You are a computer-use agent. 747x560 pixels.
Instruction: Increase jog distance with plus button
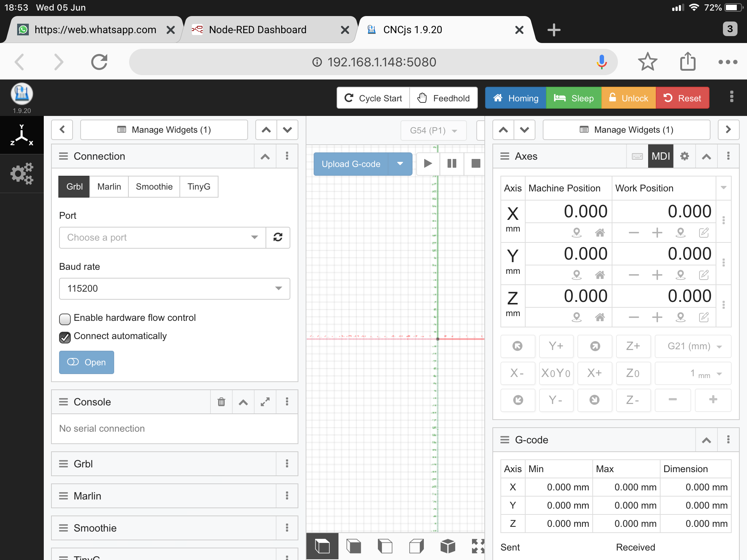coord(713,400)
